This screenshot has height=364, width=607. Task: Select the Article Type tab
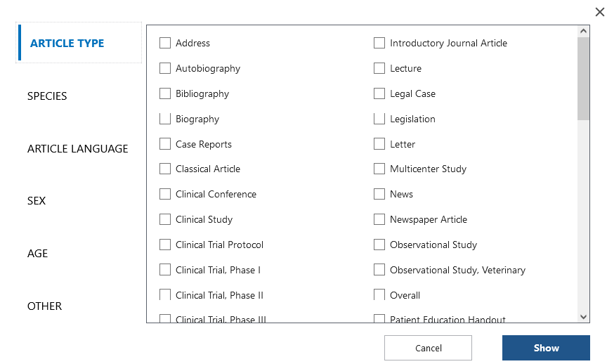point(67,44)
